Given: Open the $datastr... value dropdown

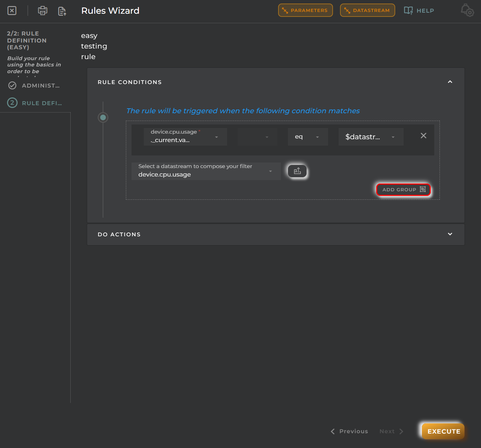Looking at the screenshot, I should point(371,137).
